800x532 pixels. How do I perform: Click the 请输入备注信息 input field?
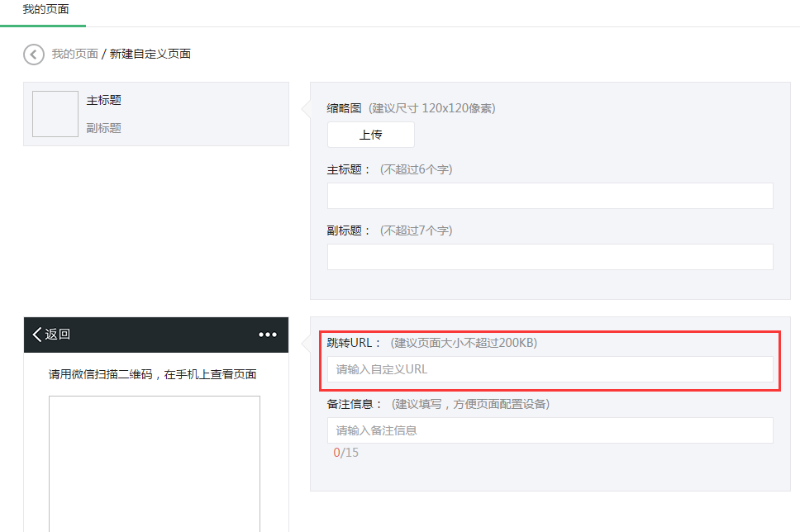click(x=550, y=430)
